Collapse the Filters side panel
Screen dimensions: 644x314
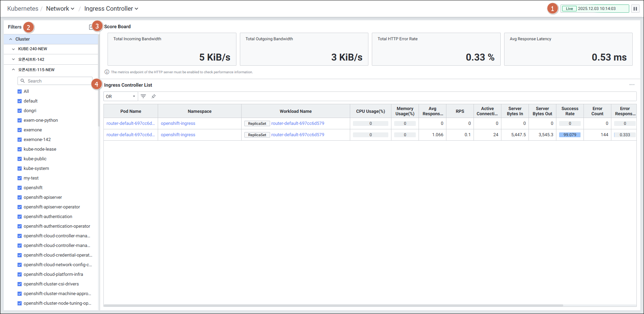(91, 27)
